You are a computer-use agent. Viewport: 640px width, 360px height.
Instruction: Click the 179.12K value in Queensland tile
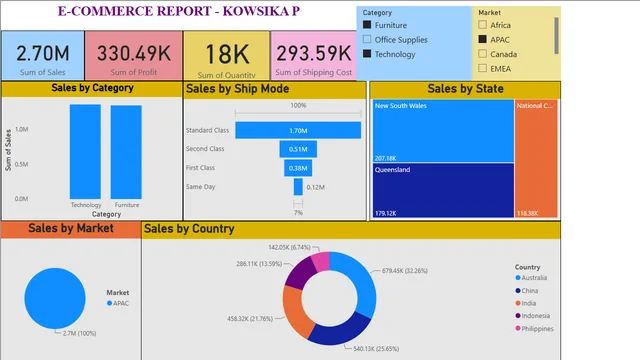(x=385, y=213)
